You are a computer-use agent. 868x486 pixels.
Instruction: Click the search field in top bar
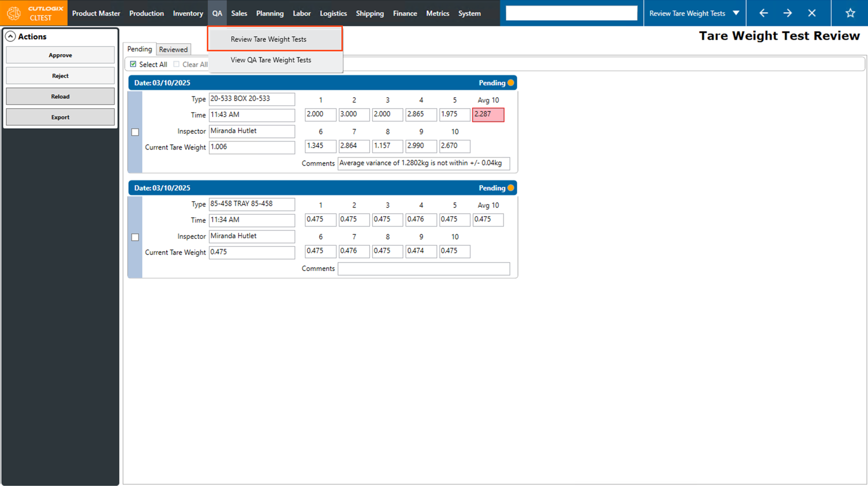point(571,13)
